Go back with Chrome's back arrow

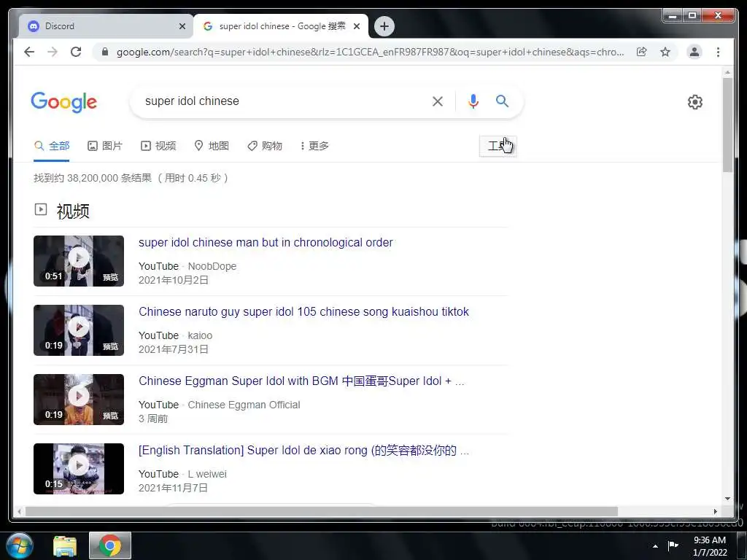pyautogui.click(x=29, y=52)
